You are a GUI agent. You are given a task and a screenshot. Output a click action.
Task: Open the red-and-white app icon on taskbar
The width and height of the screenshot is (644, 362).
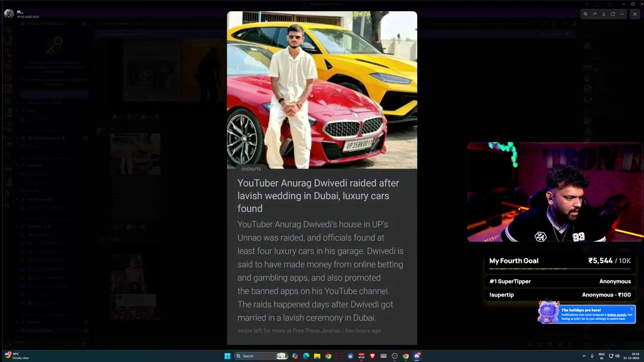coord(361,356)
